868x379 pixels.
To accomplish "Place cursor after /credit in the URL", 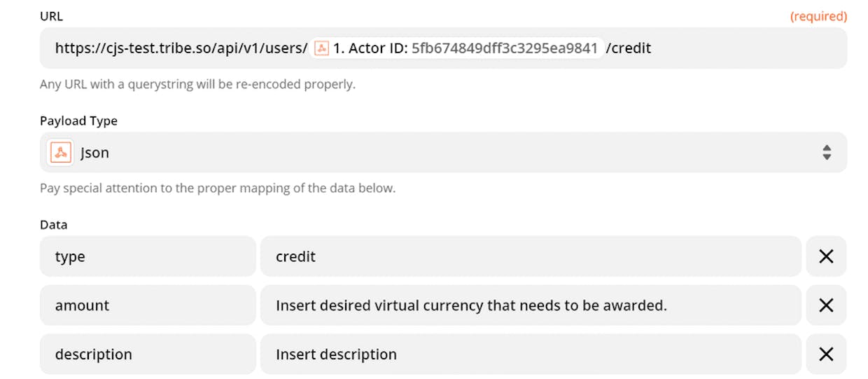I will tap(652, 48).
